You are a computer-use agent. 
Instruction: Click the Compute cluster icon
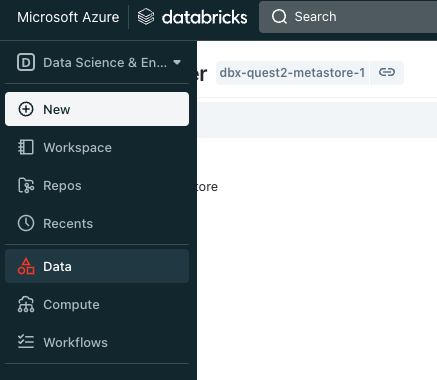pyautogui.click(x=26, y=304)
